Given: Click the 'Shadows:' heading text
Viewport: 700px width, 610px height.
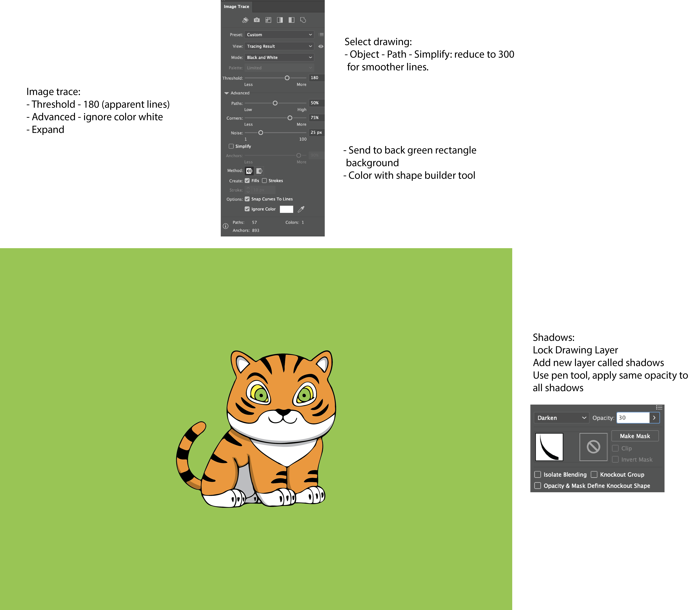Looking at the screenshot, I should [x=554, y=338].
